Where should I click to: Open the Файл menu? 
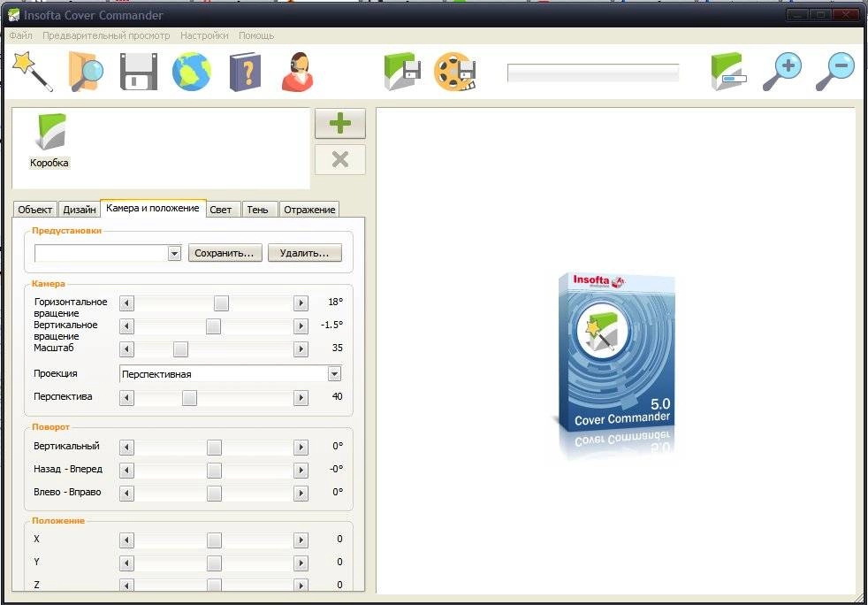[x=20, y=35]
